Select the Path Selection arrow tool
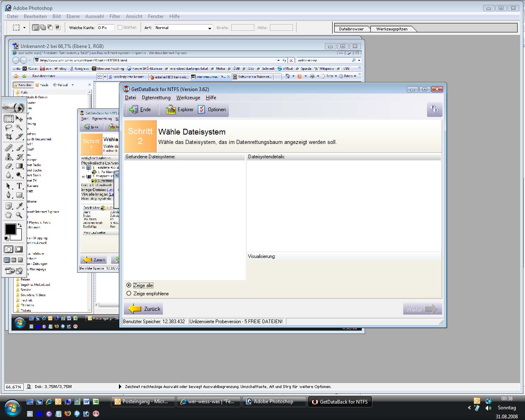This screenshot has width=525, height=420. point(9,186)
